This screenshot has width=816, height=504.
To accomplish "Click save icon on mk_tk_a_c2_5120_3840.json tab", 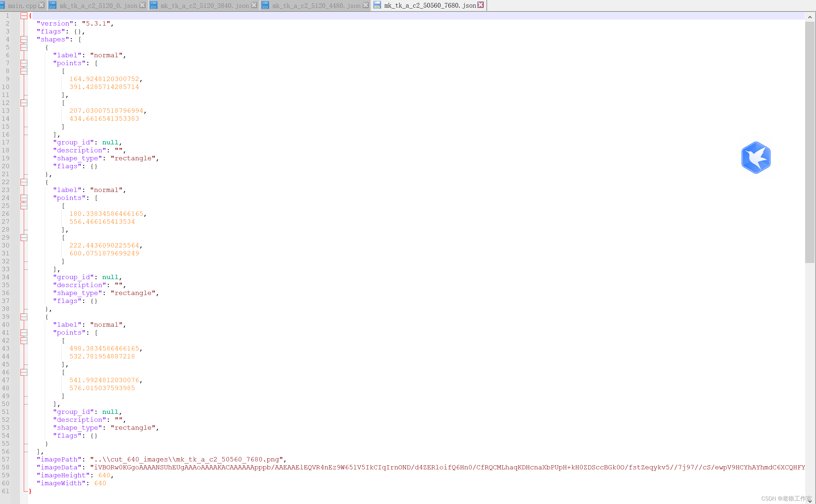I will (154, 5).
